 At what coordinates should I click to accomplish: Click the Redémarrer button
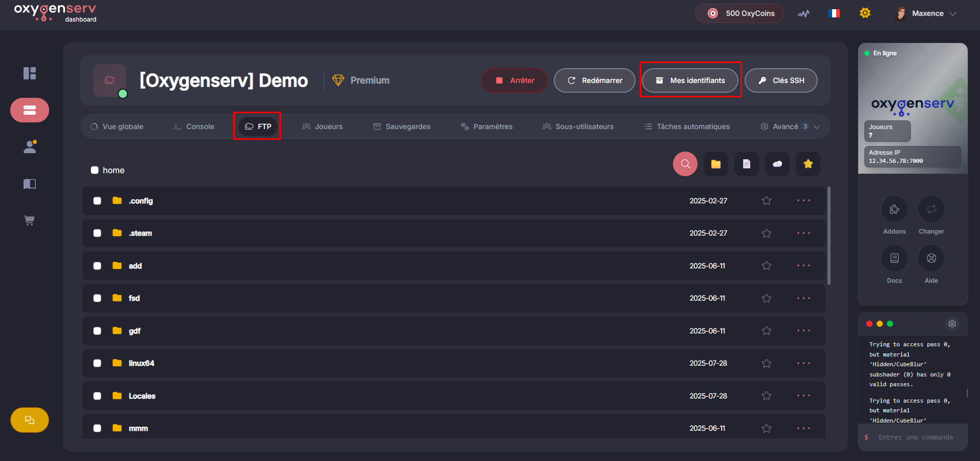click(x=594, y=80)
